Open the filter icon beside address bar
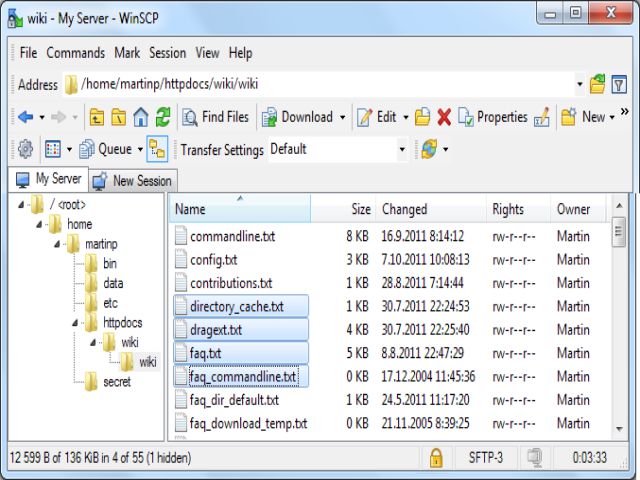Screen dimensions: 640x480 click(620, 84)
